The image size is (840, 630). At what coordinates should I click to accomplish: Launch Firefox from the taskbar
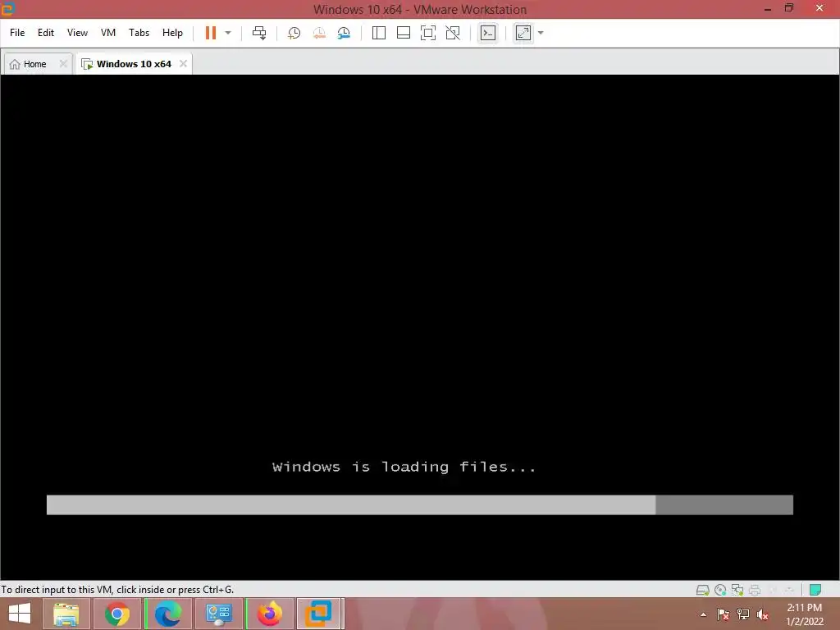(269, 614)
